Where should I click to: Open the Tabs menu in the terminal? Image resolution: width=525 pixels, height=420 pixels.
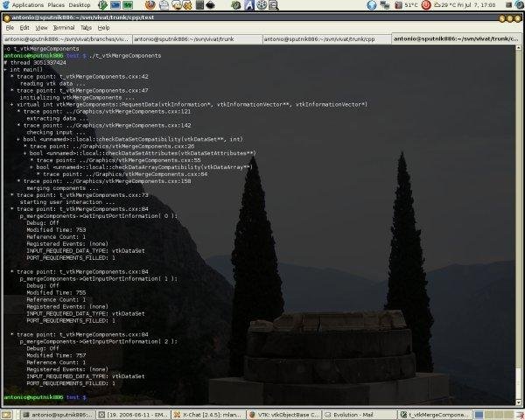coord(86,28)
